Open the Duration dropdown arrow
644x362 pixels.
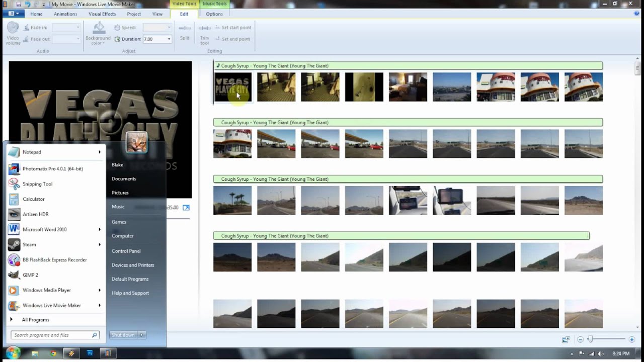tap(169, 39)
